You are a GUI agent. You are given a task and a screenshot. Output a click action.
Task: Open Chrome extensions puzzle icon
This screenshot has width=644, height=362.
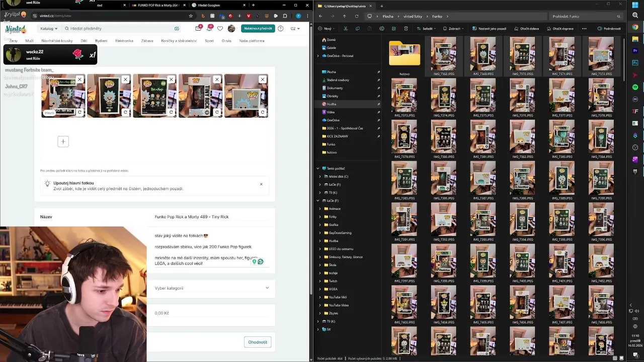285,16
